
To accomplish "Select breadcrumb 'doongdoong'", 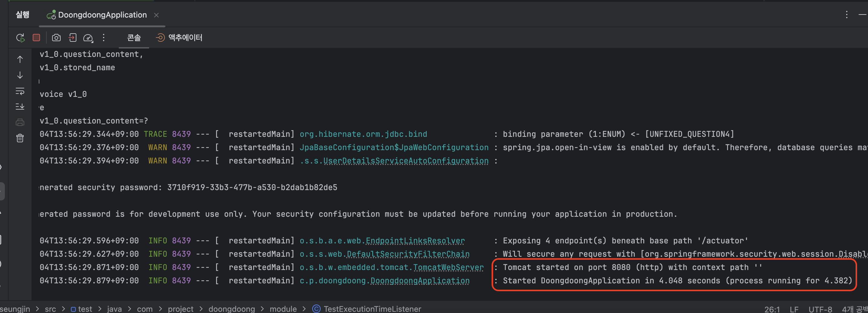I will tap(232, 309).
